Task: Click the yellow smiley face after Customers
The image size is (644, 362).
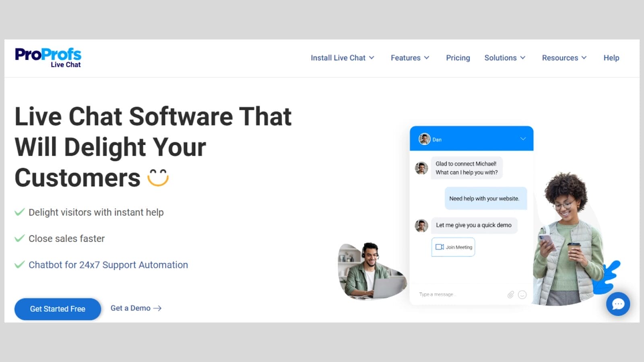Action: [x=158, y=178]
